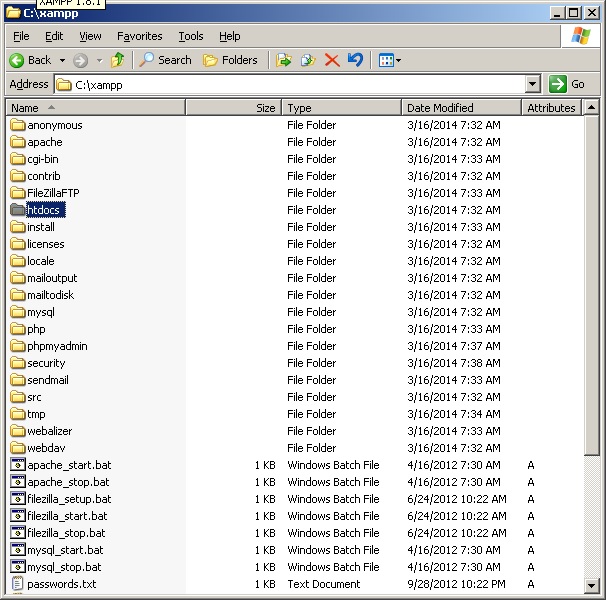Click the title bar folder icon
Image resolution: width=606 pixels, height=600 pixels.
[13, 12]
